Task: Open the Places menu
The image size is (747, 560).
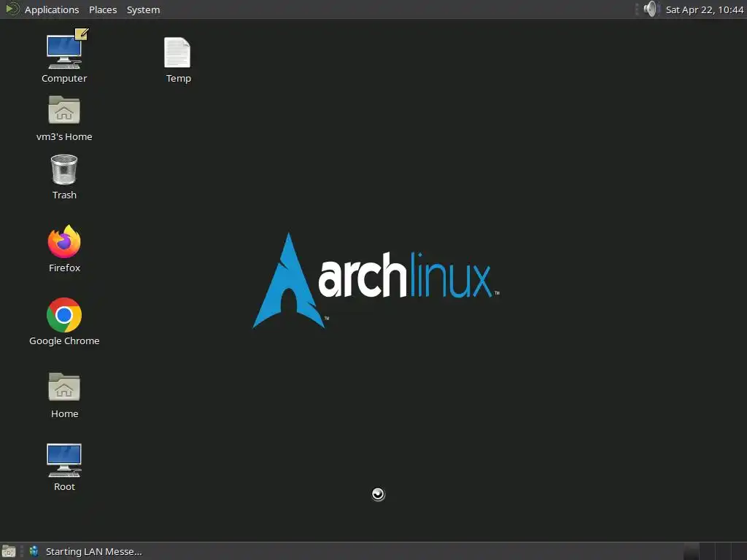Action: tap(103, 9)
